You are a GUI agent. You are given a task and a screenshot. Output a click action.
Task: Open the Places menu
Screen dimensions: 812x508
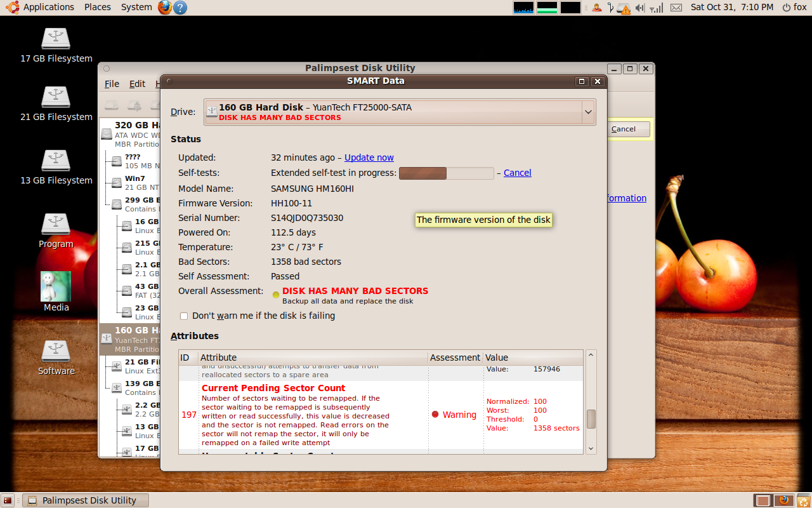coord(98,8)
